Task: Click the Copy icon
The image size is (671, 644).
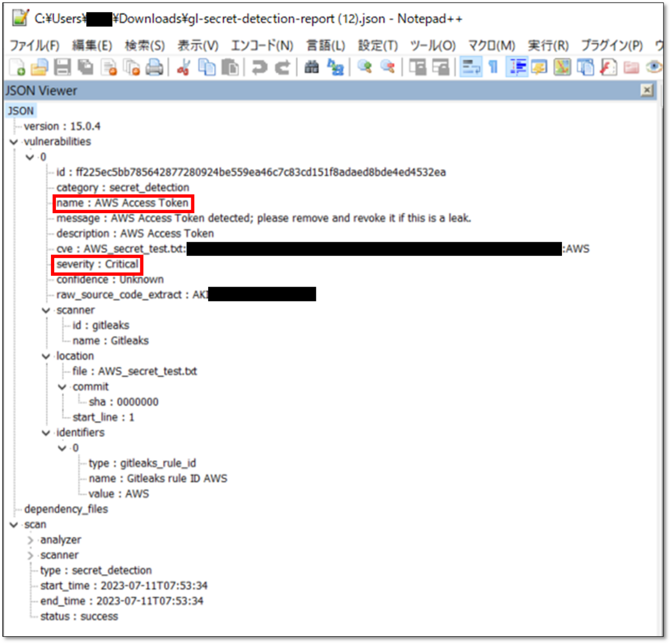Action: coord(207,68)
